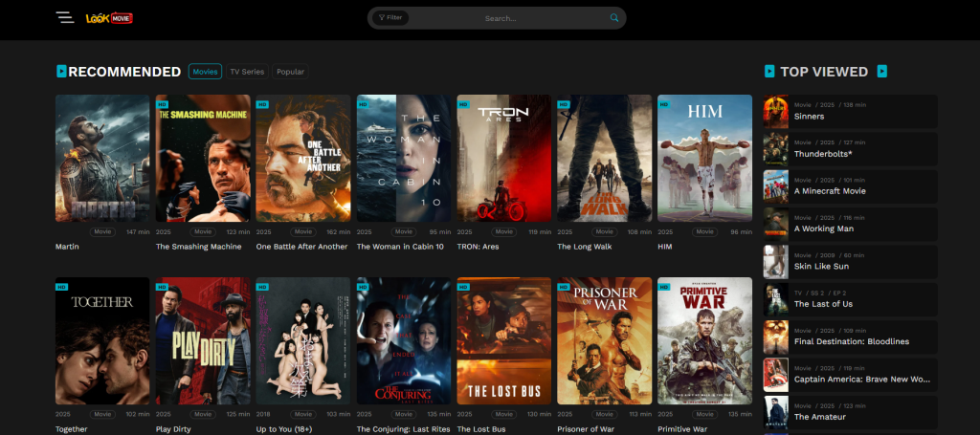
Task: Click the Together title link
Action: tap(72, 429)
